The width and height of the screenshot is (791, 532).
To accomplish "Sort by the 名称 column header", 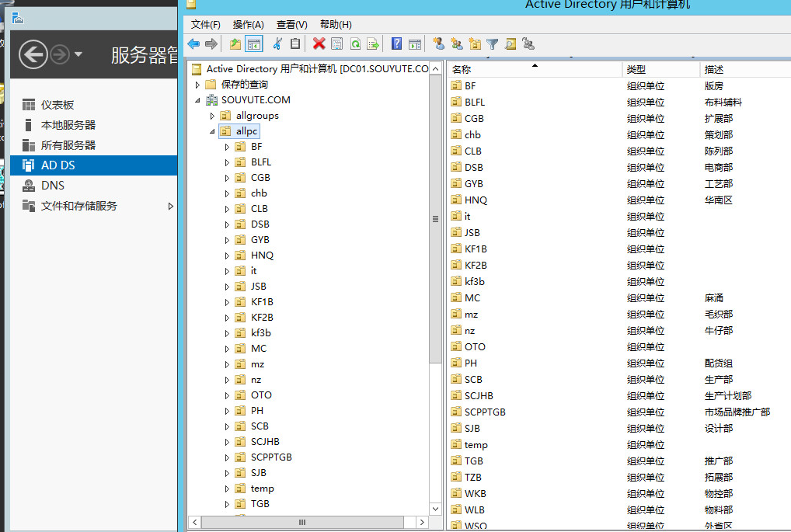I will tap(535, 70).
